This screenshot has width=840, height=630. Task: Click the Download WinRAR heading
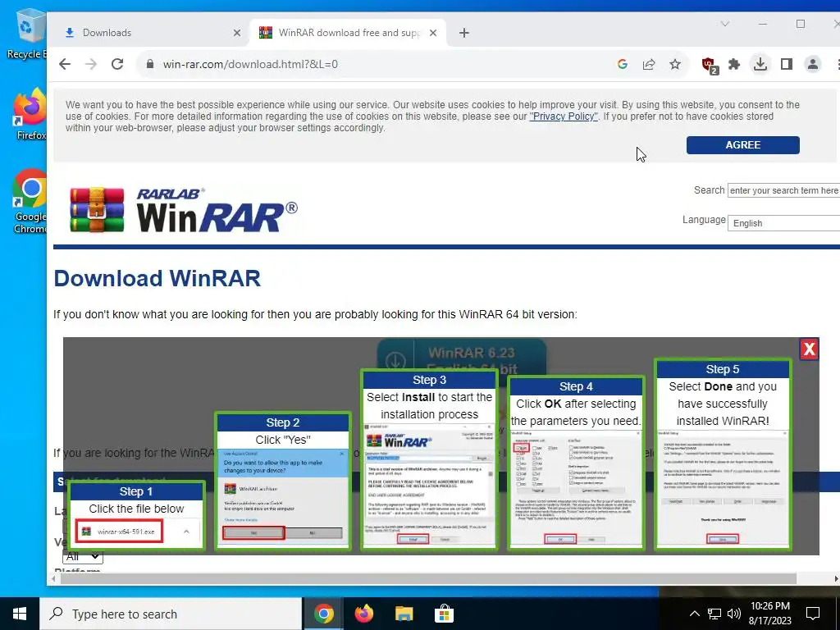[157, 279]
